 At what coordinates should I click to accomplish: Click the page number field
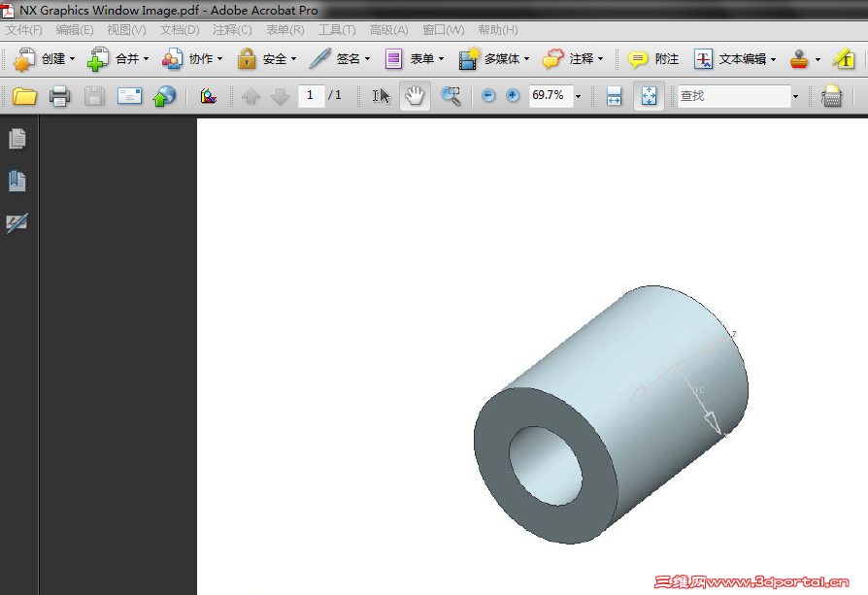point(311,96)
